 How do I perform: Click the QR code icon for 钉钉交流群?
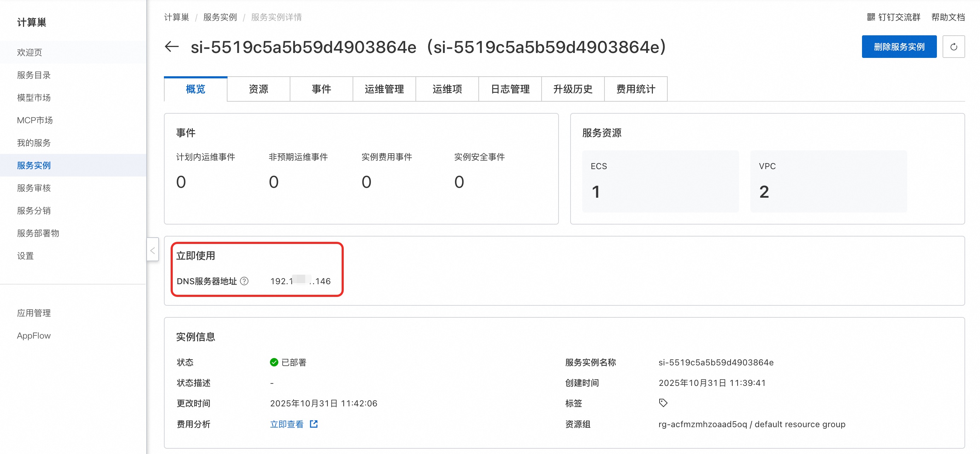[871, 17]
